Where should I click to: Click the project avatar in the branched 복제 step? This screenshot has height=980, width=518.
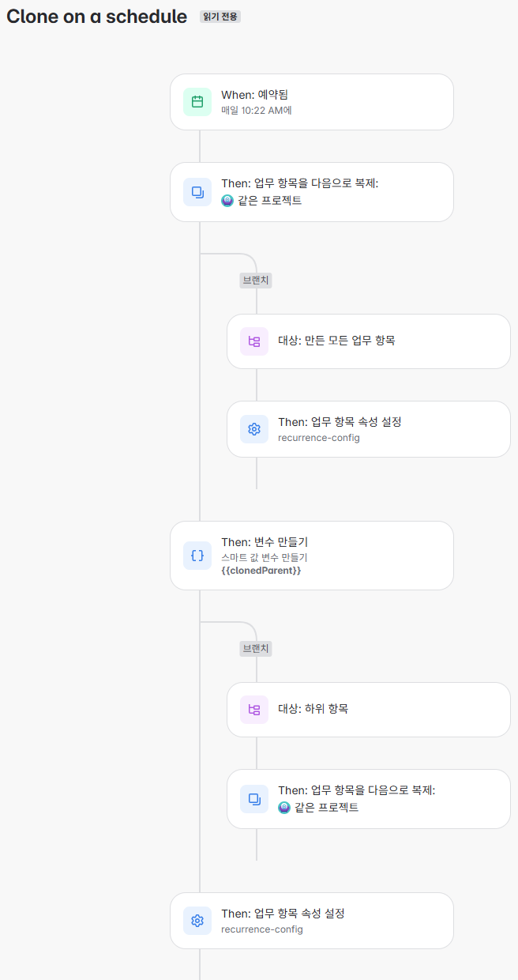click(x=284, y=808)
